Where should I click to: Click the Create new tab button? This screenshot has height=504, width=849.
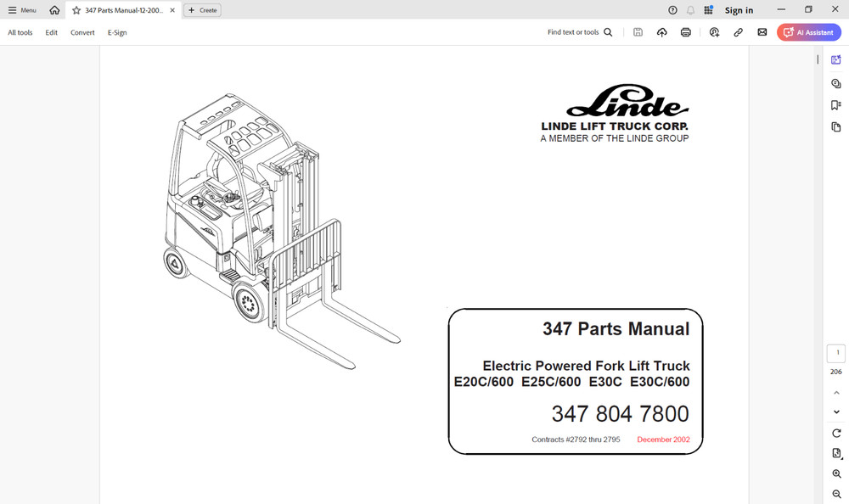tap(202, 10)
